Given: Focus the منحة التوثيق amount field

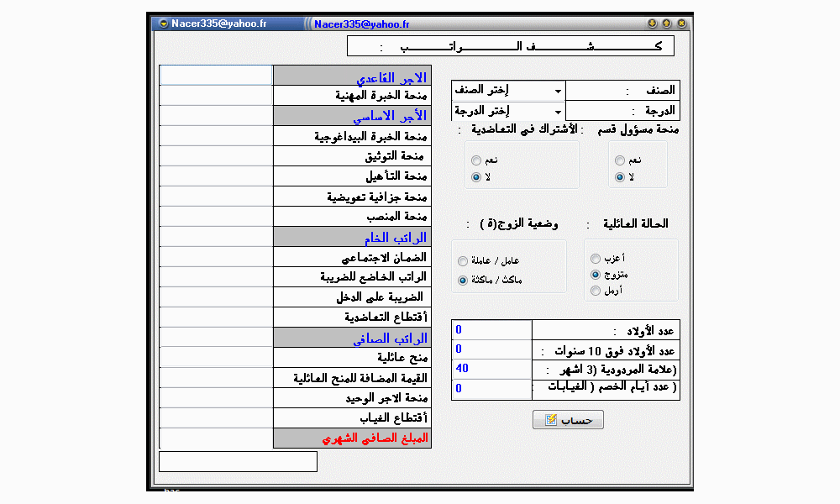Looking at the screenshot, I should (216, 156).
